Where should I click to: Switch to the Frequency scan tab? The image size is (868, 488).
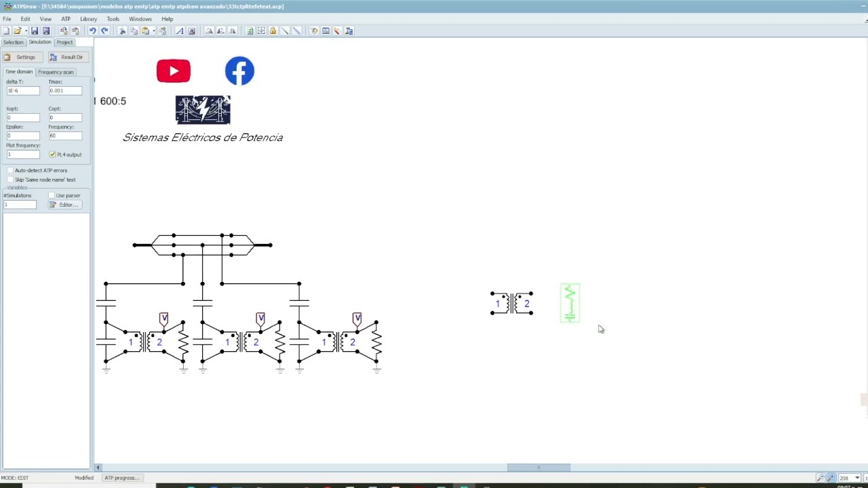tap(56, 72)
